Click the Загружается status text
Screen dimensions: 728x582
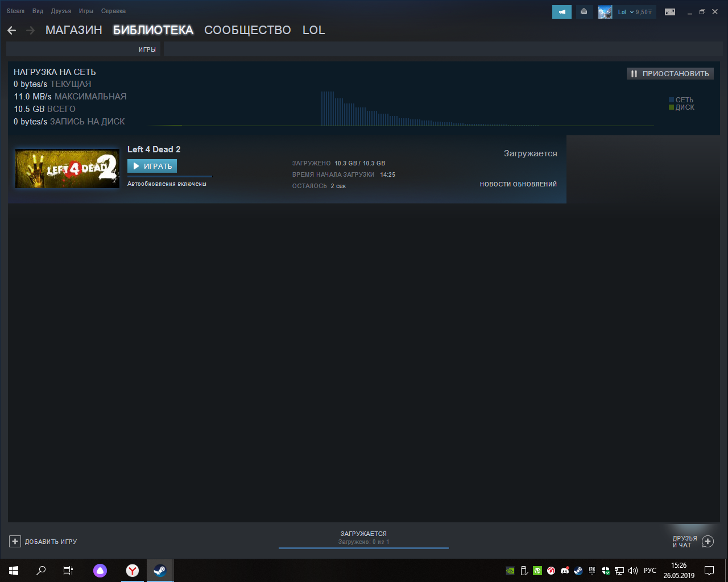[x=530, y=153]
